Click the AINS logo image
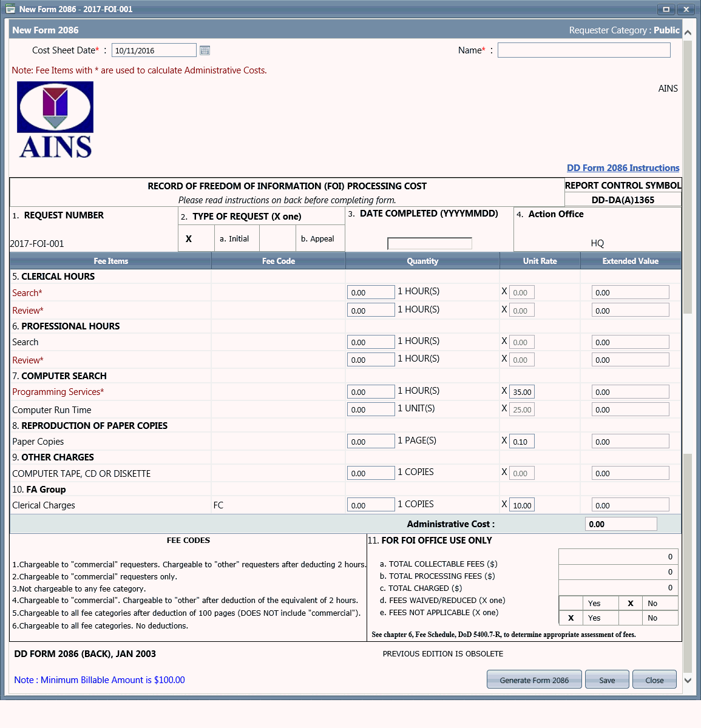This screenshot has height=728, width=701. [x=55, y=120]
